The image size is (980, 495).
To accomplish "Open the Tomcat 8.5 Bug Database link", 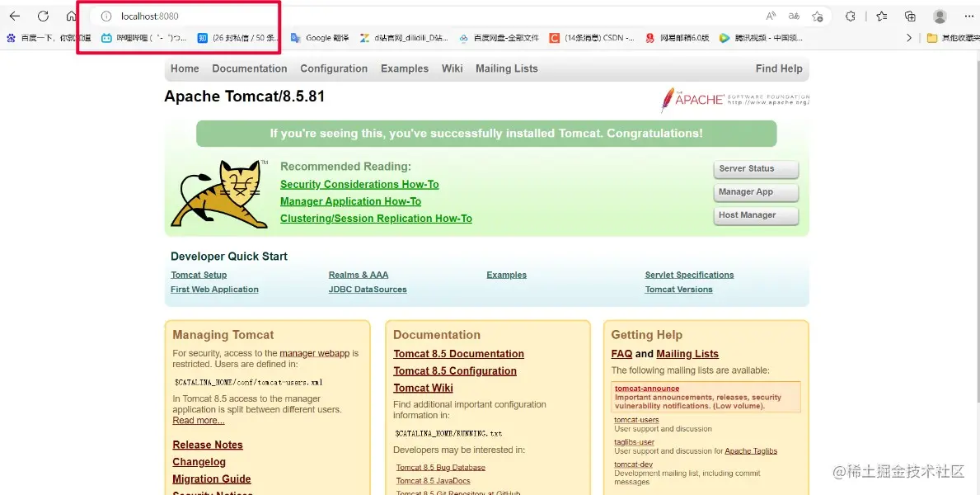I will click(441, 468).
